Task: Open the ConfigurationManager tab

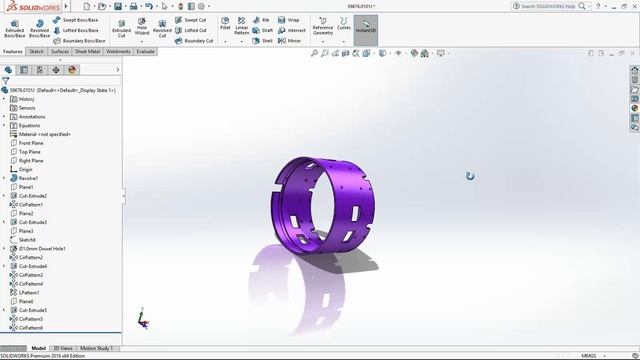Action: click(x=40, y=70)
